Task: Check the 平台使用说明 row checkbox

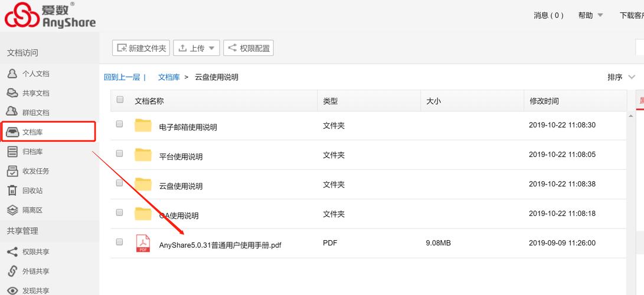Action: [119, 153]
